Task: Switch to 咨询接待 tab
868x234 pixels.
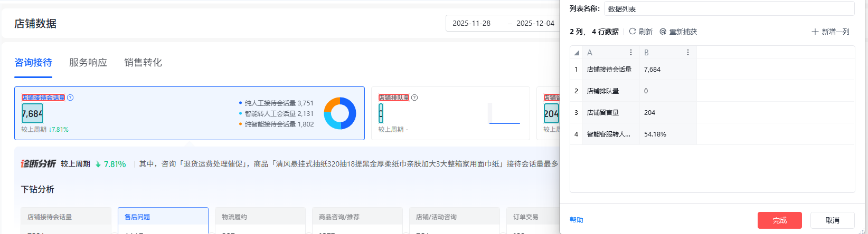Action: tap(33, 63)
